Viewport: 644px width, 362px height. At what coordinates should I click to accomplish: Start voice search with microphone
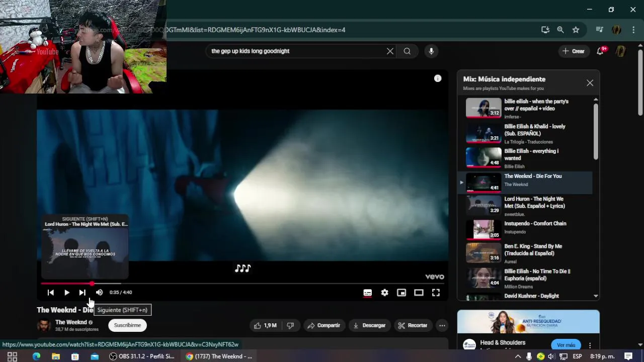(431, 51)
